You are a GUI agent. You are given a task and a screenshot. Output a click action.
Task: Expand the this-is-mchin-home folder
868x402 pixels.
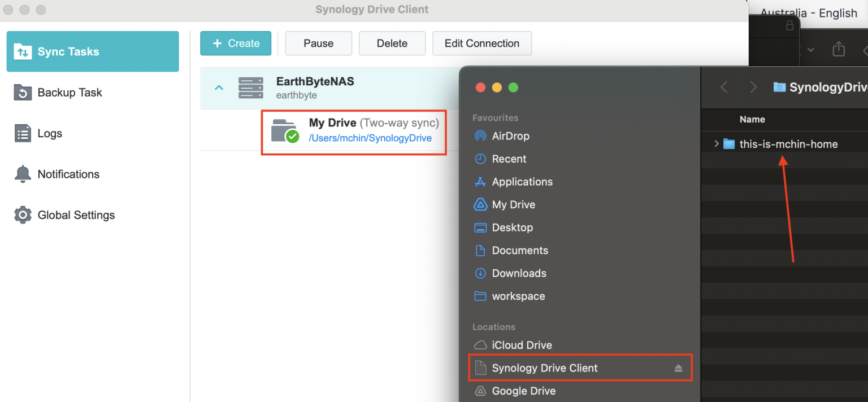(x=717, y=144)
